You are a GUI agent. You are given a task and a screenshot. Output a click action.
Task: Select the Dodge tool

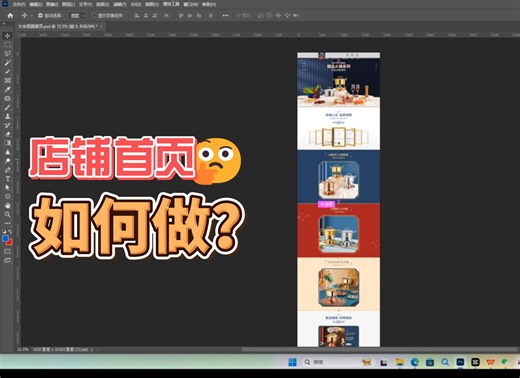coord(7,161)
